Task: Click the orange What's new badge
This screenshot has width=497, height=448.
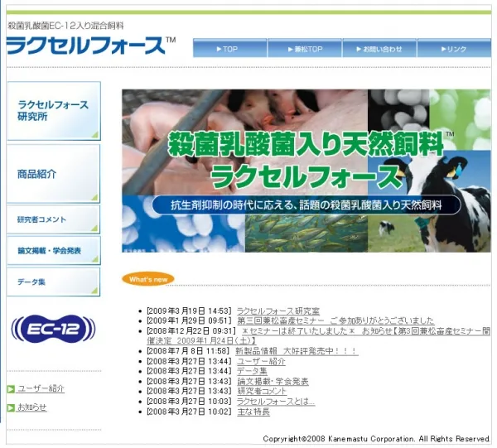Action: click(148, 279)
